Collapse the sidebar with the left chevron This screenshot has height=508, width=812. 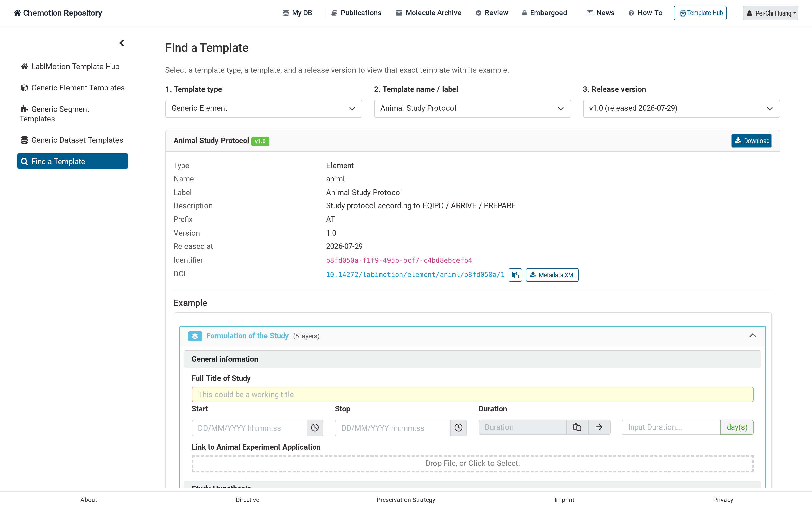tap(122, 43)
